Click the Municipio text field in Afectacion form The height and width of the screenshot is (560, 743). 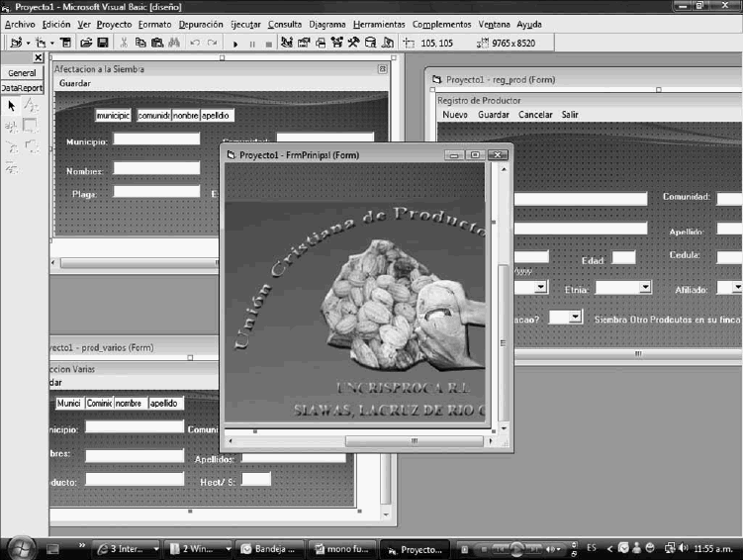[156, 140]
